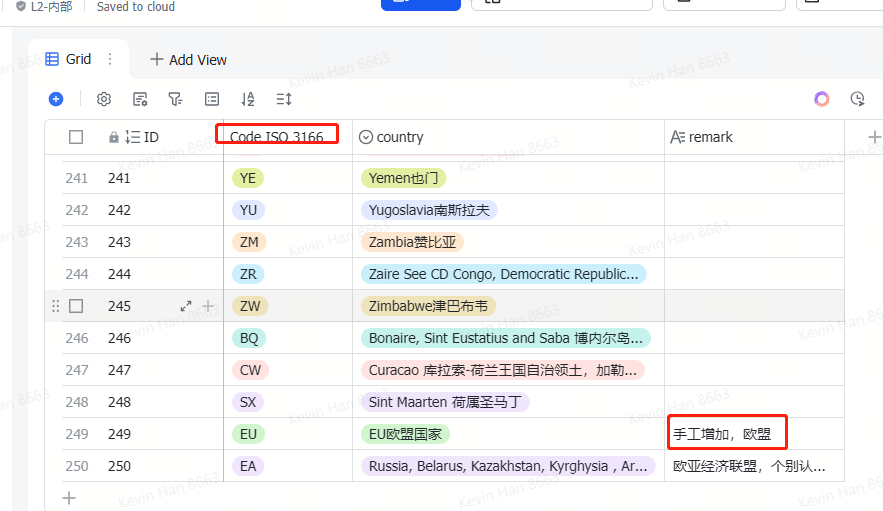Screen dimensions: 883x511
Task: Select the Bonaire, Sint Eustatius and Saba cell
Action: (x=509, y=338)
